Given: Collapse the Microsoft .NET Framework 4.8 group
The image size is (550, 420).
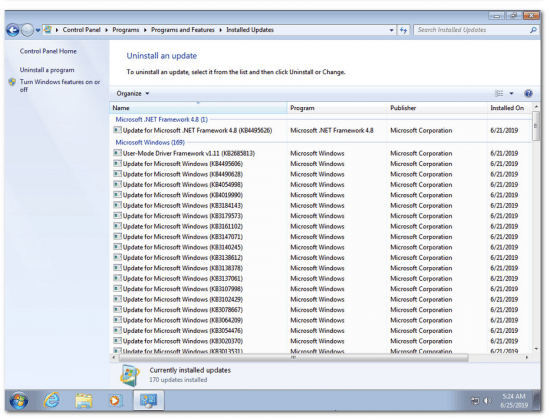Looking at the screenshot, I should point(162,120).
